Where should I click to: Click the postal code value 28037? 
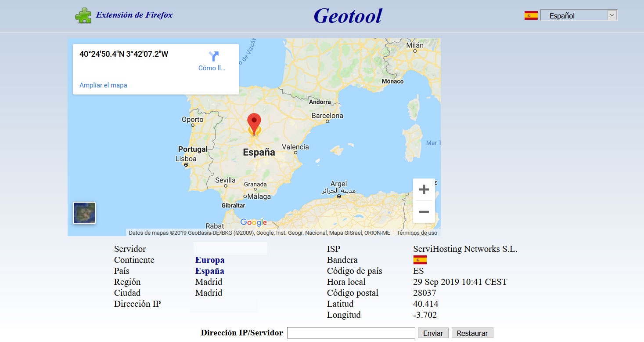coord(425,293)
